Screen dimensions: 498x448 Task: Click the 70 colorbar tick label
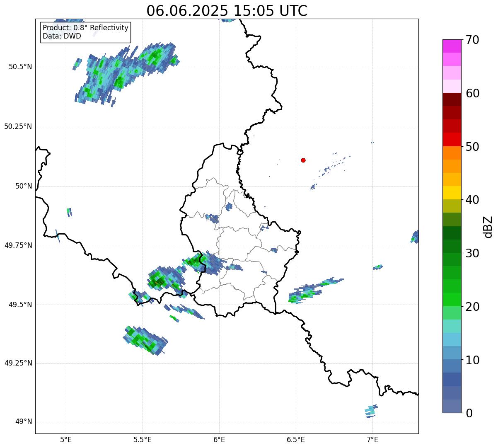[473, 40]
